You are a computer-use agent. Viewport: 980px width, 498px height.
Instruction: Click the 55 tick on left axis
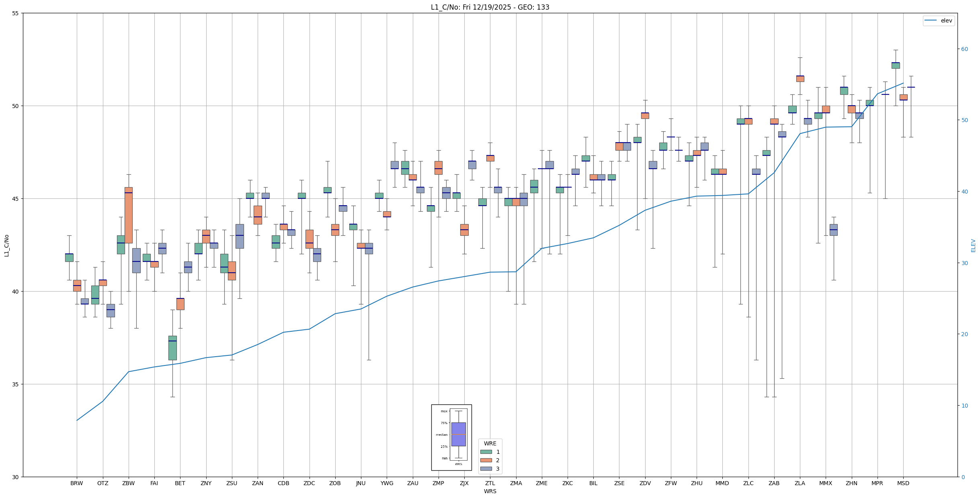point(16,13)
